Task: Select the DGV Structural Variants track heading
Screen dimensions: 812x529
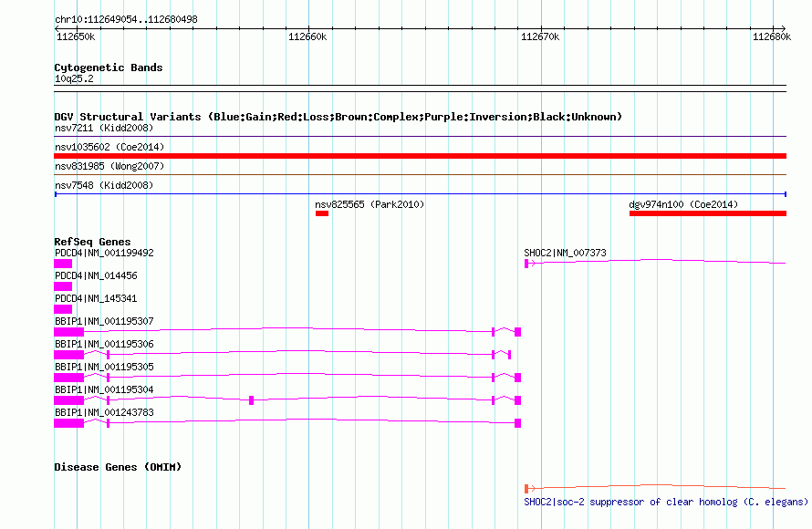Action: point(338,117)
